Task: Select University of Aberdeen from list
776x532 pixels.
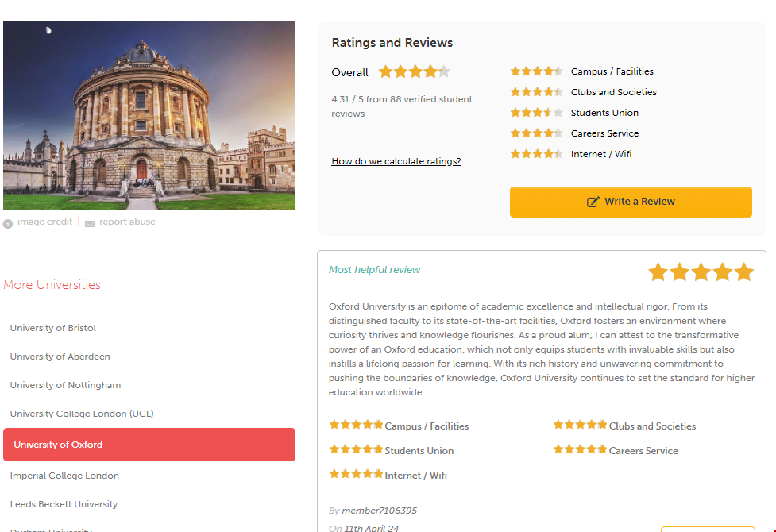Action: [x=60, y=357]
